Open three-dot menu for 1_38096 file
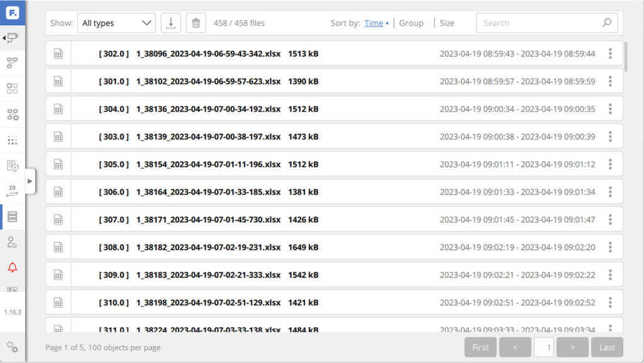Image resolution: width=644 pixels, height=363 pixels. tap(610, 54)
